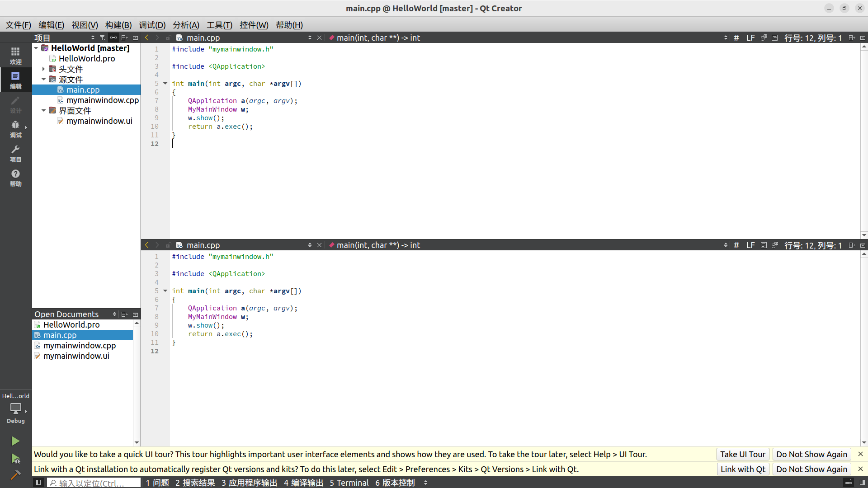Open the 工具 menu item
868x488 pixels.
tap(220, 25)
